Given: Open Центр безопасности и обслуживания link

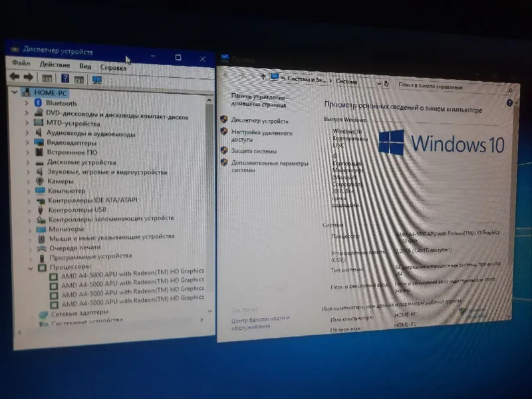Looking at the screenshot, I should click(260, 323).
